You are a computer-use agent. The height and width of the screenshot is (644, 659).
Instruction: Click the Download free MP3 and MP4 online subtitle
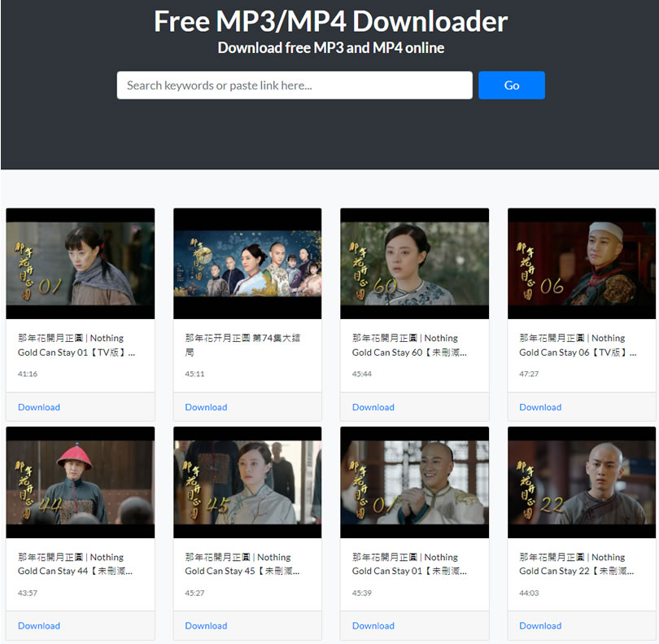click(331, 48)
